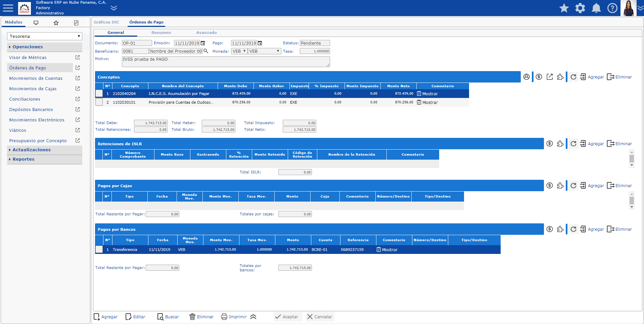
Task: Select the checkbox for Provisión para Cuentas row
Action: [99, 102]
